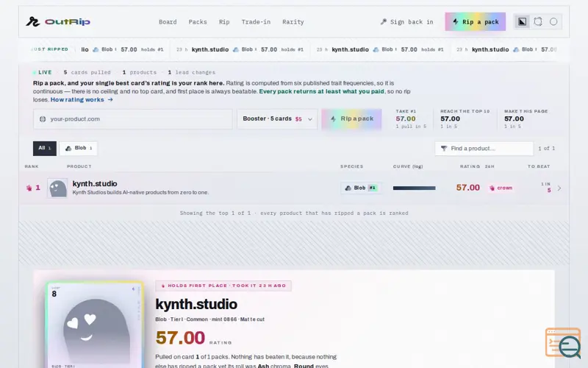Click the Blob #1 species badge in the row
Viewport: 588px width, 368px height.
click(x=361, y=188)
